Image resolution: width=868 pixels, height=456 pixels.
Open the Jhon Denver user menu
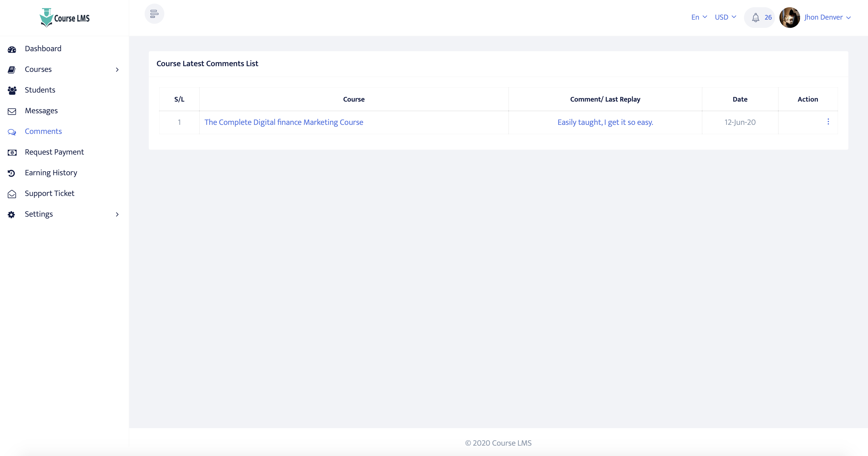827,17
